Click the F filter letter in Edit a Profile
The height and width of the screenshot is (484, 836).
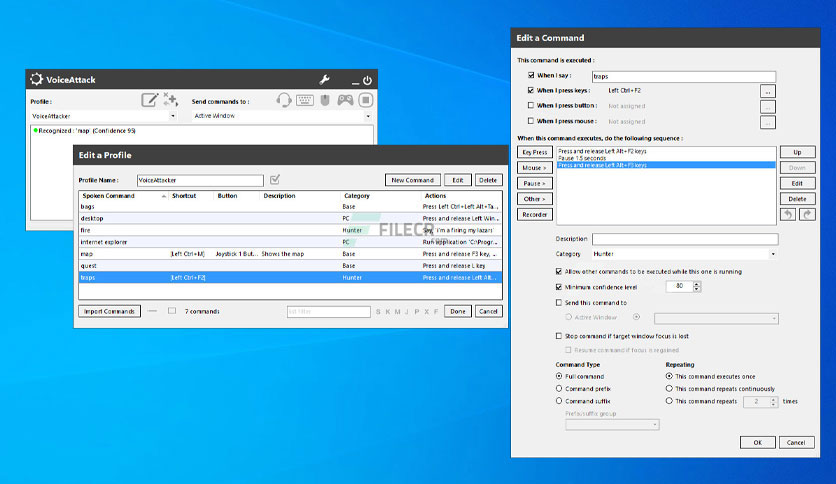(436, 312)
